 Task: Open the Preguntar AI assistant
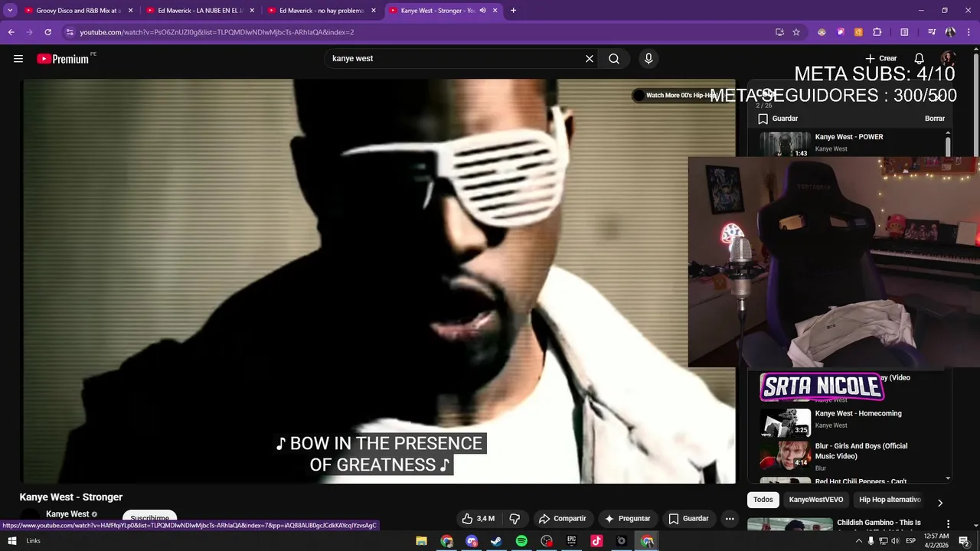[627, 519]
